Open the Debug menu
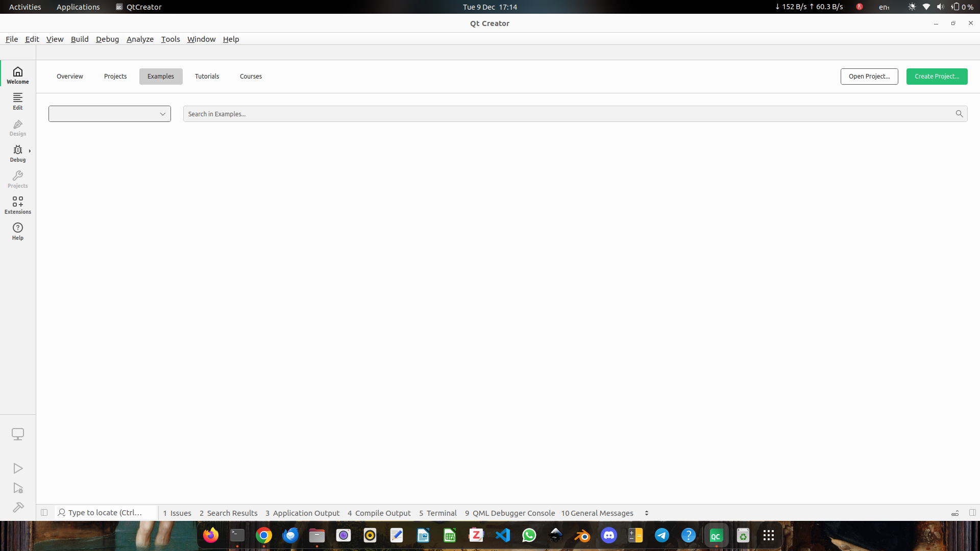Viewport: 980px width, 551px height. 107,39
